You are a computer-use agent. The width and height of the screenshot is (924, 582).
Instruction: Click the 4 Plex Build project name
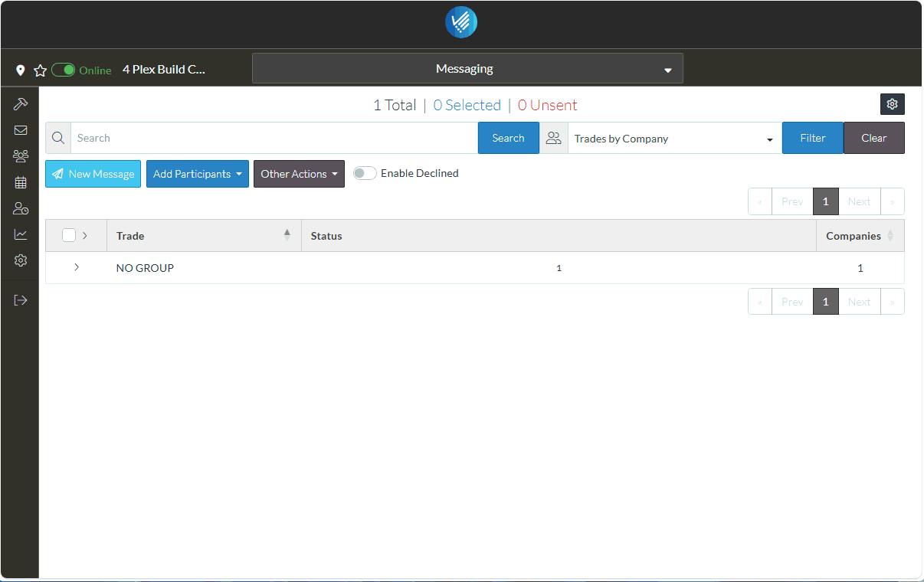[164, 69]
